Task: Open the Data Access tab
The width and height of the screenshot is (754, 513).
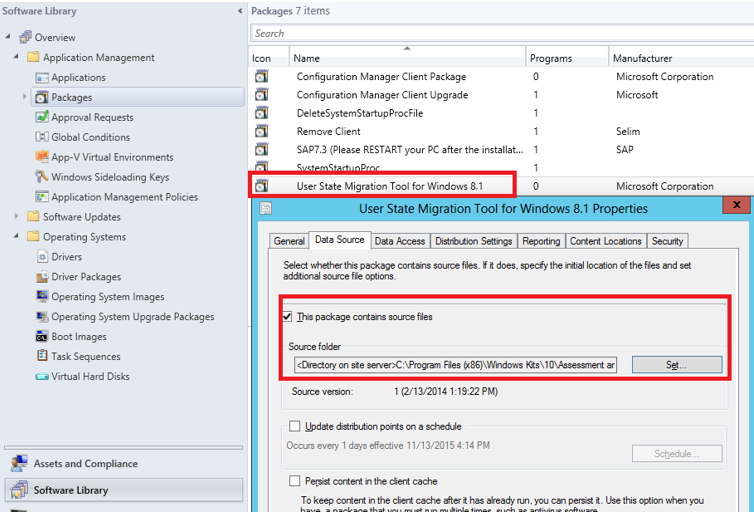Action: 400,241
